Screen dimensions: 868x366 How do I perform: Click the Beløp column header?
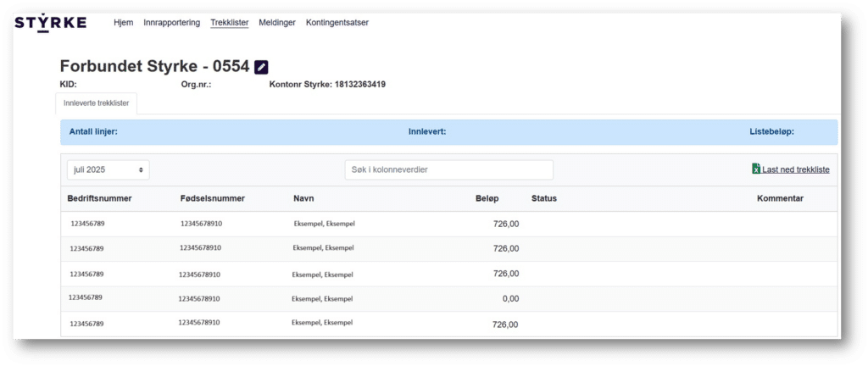tap(487, 198)
